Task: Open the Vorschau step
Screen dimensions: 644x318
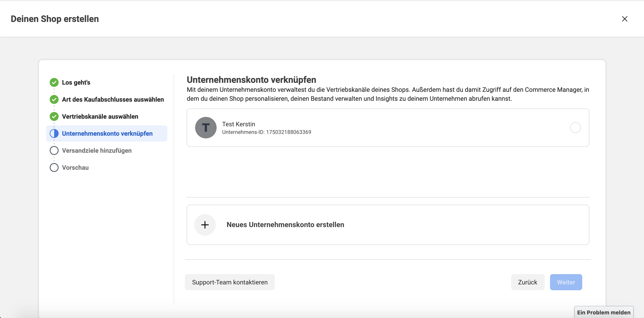Action: pos(75,167)
